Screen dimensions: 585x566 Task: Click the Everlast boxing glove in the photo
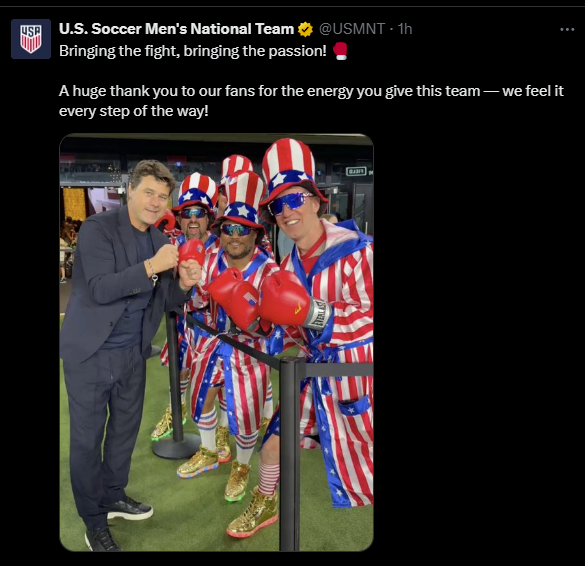pyautogui.click(x=295, y=301)
